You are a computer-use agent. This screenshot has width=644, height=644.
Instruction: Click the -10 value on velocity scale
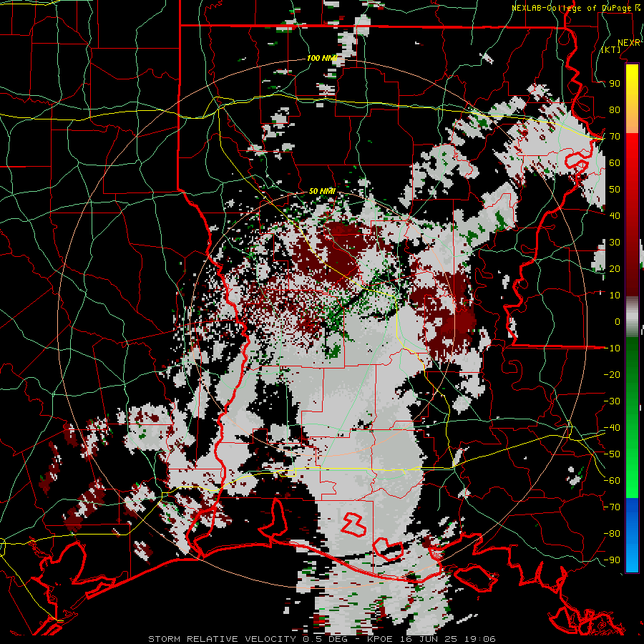(612, 348)
